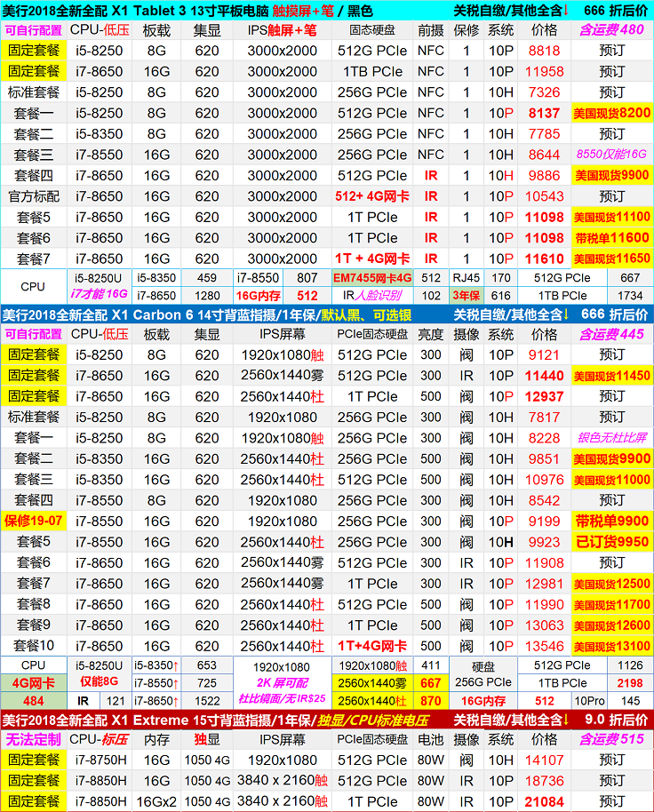The width and height of the screenshot is (654, 812).
Task: Click the upgrade price 1734
Action: pyautogui.click(x=630, y=296)
